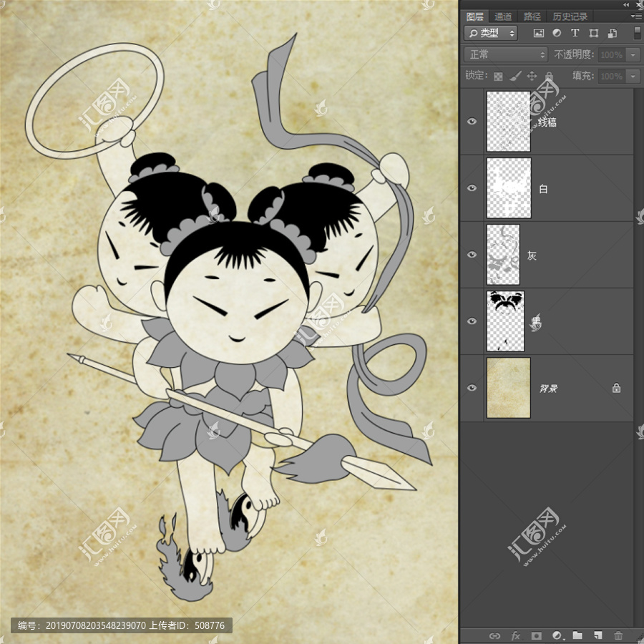
Task: Hide the 背景 layer eye
Action: [x=472, y=387]
